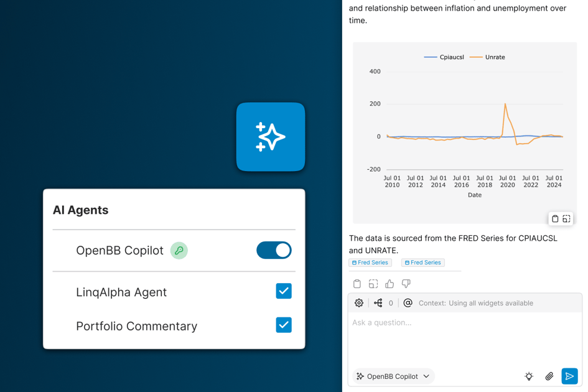Send the message with the blue arrow button
This screenshot has width=588, height=392.
click(569, 376)
